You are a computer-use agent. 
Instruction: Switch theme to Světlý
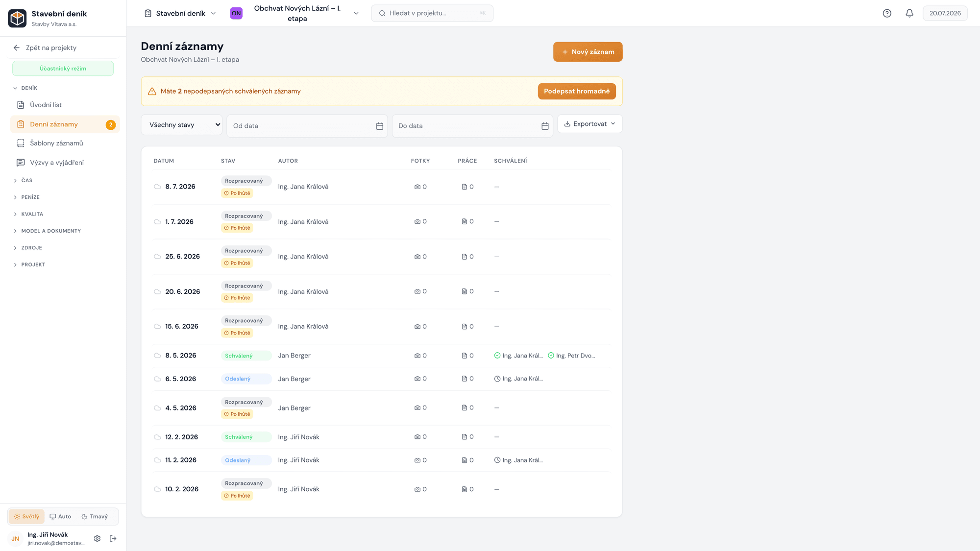pos(26,516)
